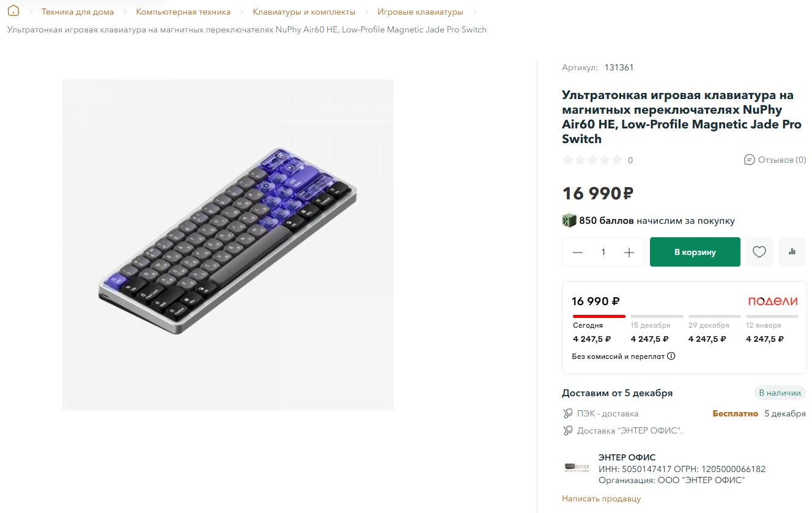Screen dimensions: 812x513
Task: Click the info icon near 'Без комиссий и переплат'
Action: tap(671, 356)
